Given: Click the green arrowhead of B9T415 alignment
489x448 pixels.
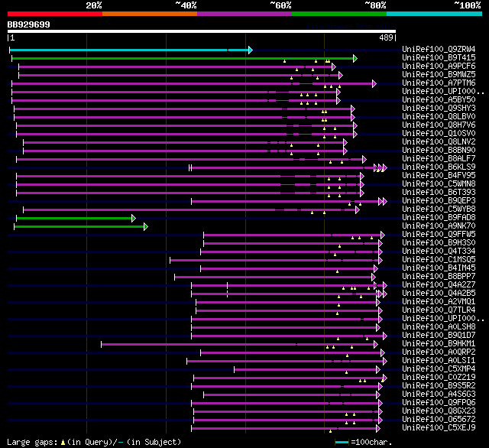Looking at the screenshot, I should pyautogui.click(x=355, y=58).
